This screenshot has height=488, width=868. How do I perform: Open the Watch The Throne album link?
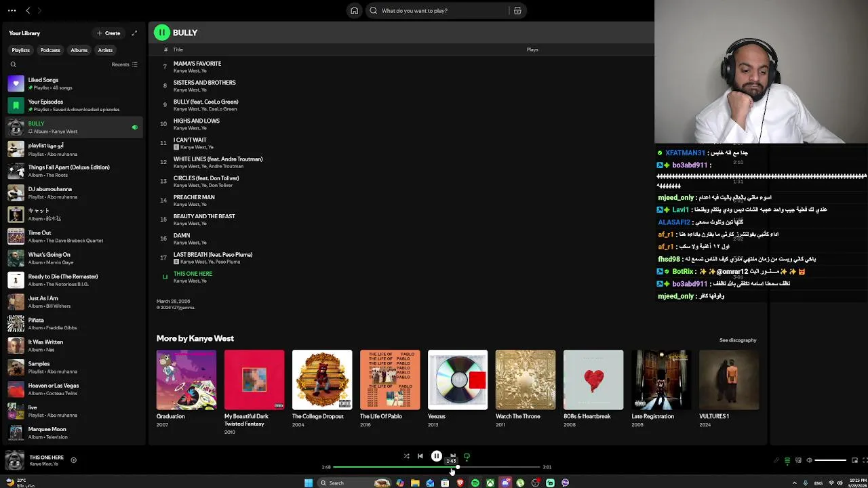click(517, 416)
